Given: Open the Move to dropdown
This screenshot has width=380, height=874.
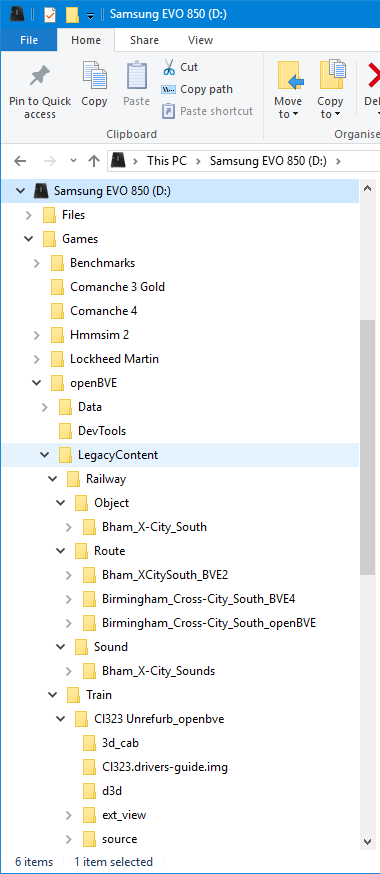Looking at the screenshot, I should click(x=288, y=90).
